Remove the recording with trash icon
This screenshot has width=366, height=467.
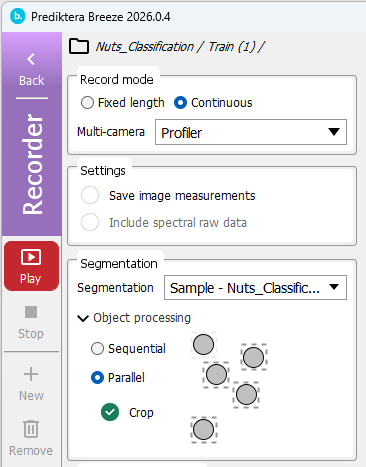tap(31, 438)
